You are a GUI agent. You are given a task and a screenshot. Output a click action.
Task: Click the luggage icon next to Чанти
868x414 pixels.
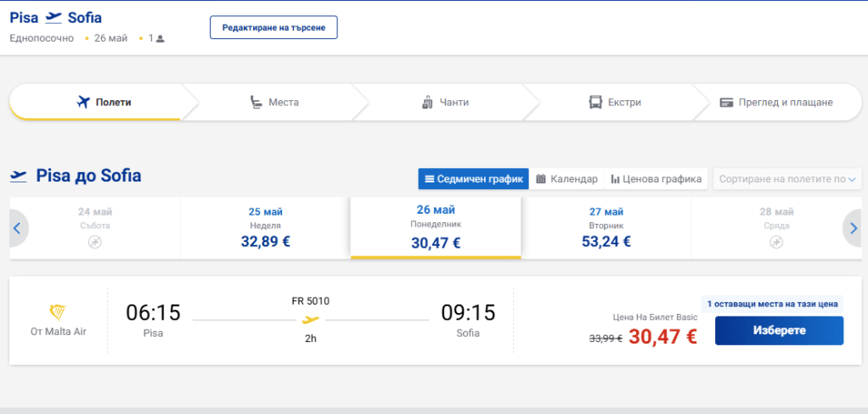[427, 103]
